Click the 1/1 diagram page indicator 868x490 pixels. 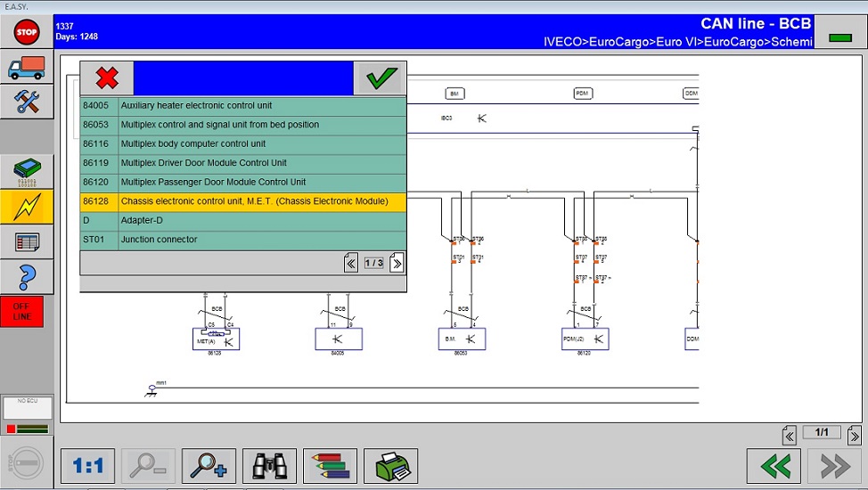(822, 432)
